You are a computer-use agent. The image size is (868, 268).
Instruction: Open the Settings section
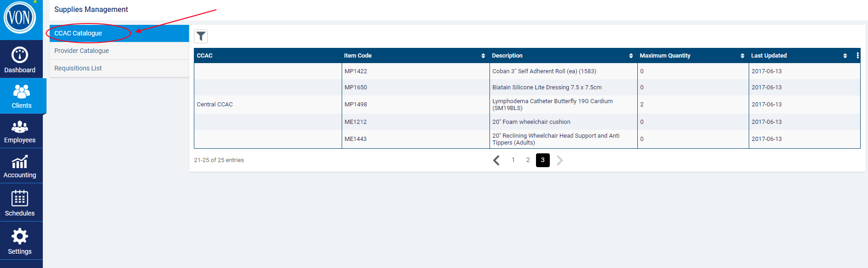click(20, 241)
